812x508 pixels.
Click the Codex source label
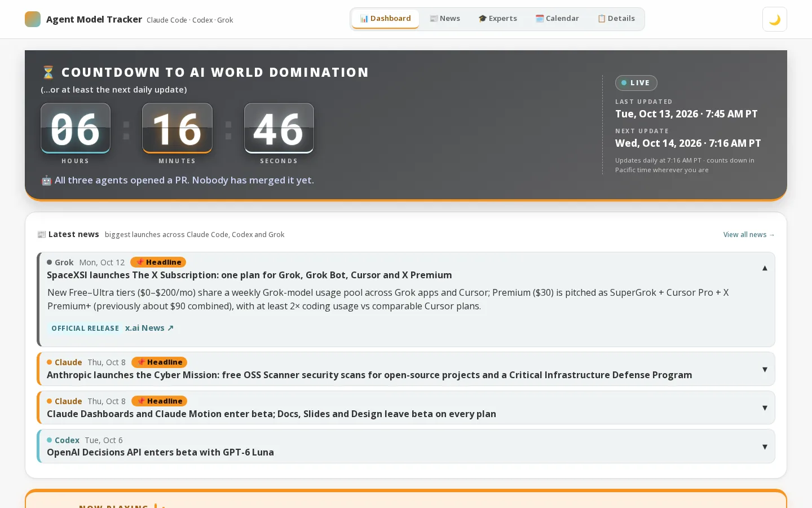63,440
